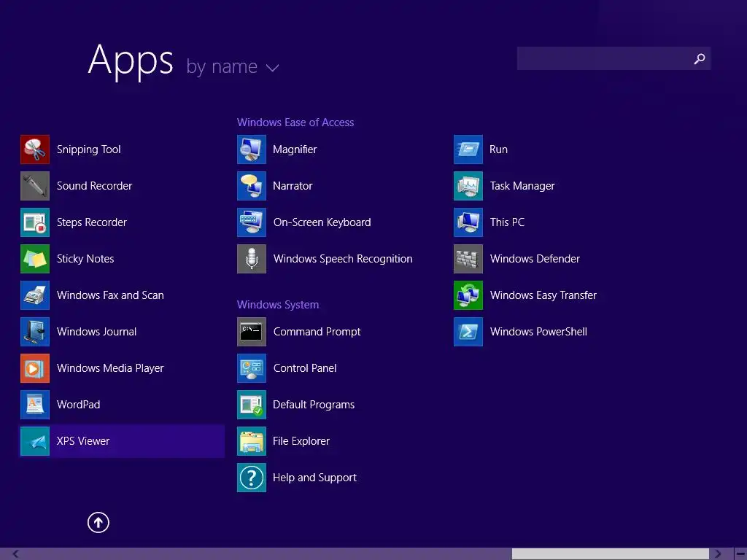Viewport: 747px width, 560px height.
Task: Click the 'Command Prompt' label
Action: (x=317, y=332)
